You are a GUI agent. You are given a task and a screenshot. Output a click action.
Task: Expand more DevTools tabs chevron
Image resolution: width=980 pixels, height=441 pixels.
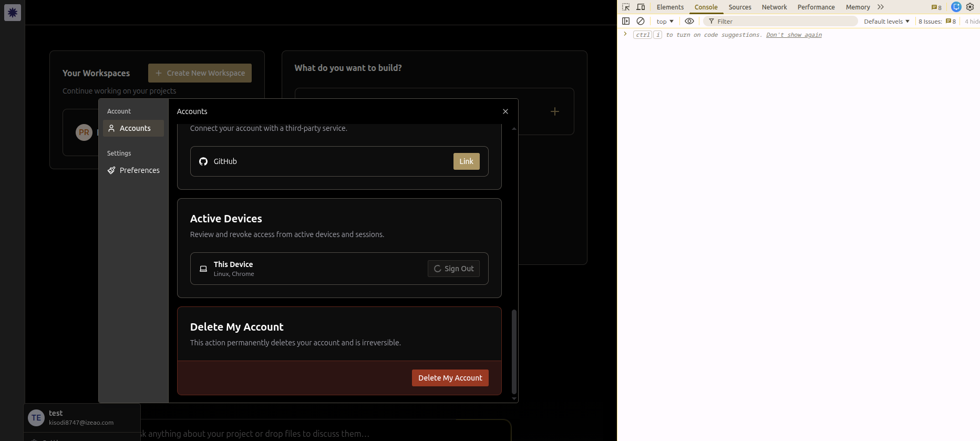(881, 7)
